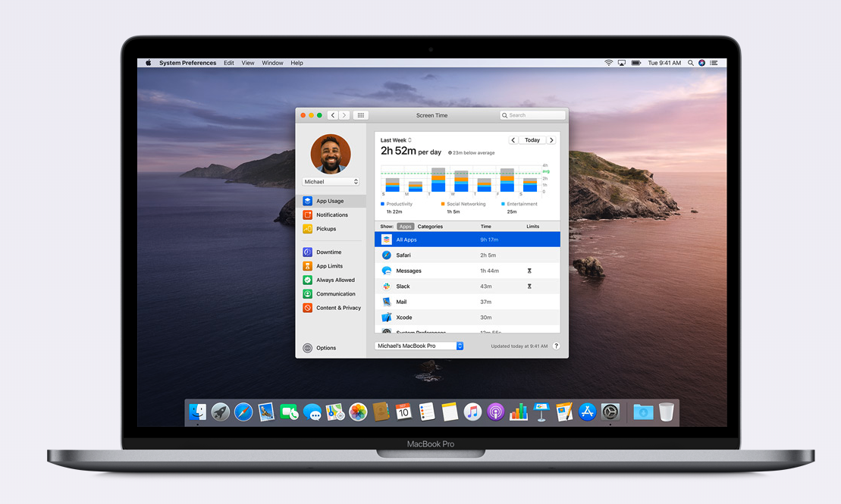Open Launchpad from the Dock

pos(221,412)
